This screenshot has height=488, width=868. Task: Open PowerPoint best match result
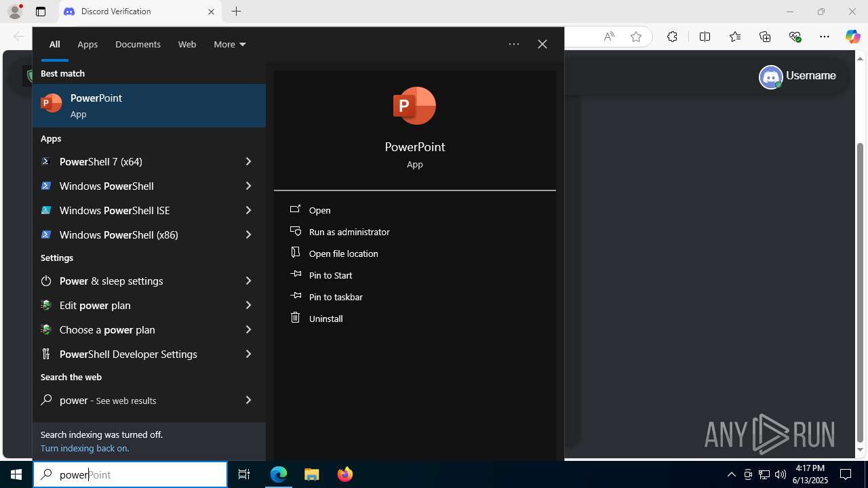(x=149, y=106)
